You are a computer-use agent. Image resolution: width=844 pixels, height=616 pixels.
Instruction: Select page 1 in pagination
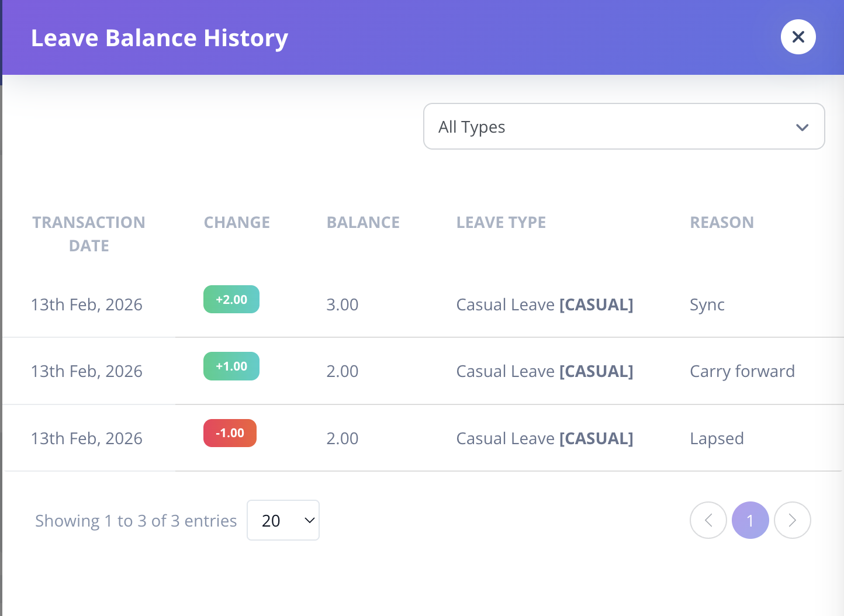pyautogui.click(x=750, y=520)
